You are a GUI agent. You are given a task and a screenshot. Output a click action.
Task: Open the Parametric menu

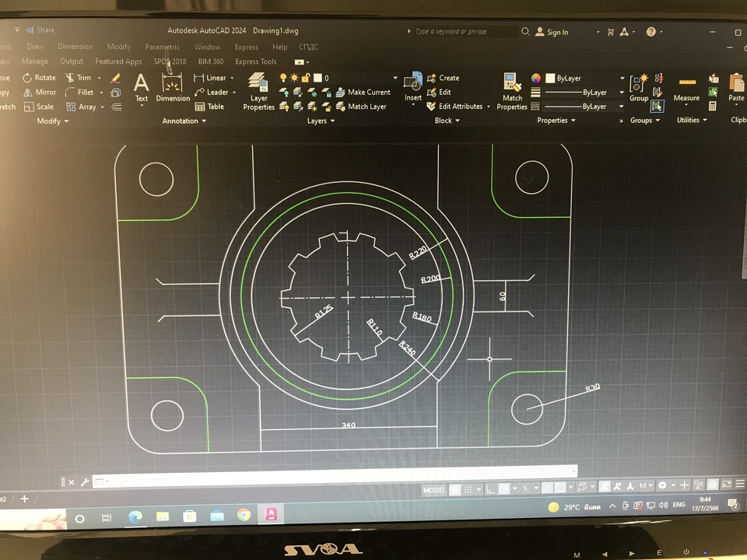point(162,47)
